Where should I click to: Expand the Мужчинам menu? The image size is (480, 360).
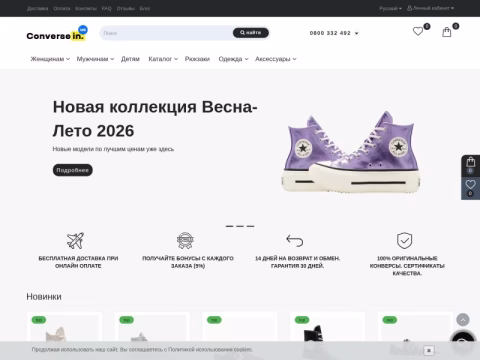click(95, 59)
